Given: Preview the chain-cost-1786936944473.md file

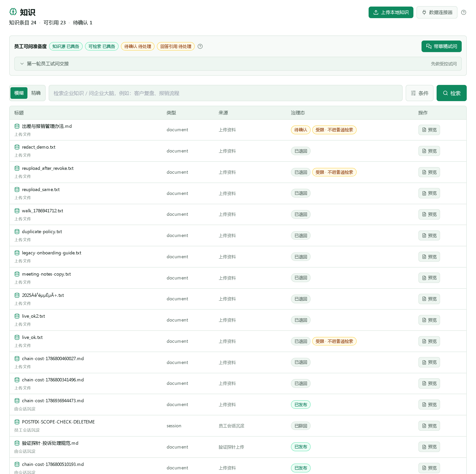Looking at the screenshot, I should (x=429, y=404).
